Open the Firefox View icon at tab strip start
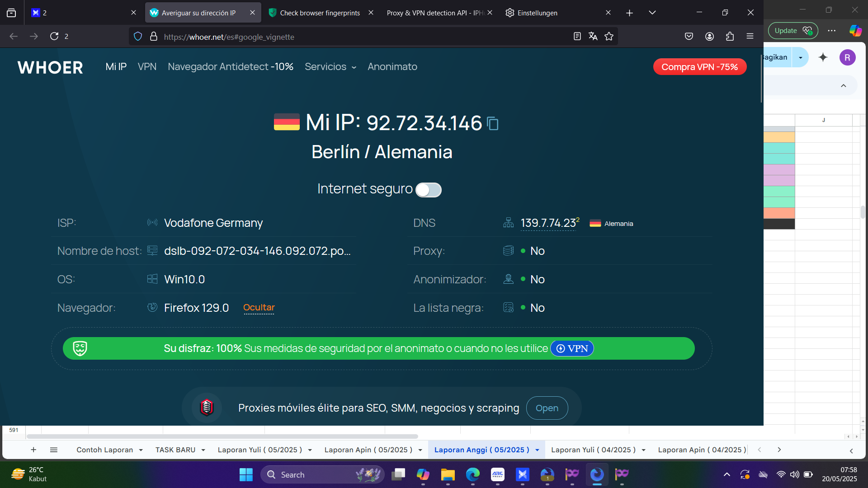868x488 pixels. 11,13
